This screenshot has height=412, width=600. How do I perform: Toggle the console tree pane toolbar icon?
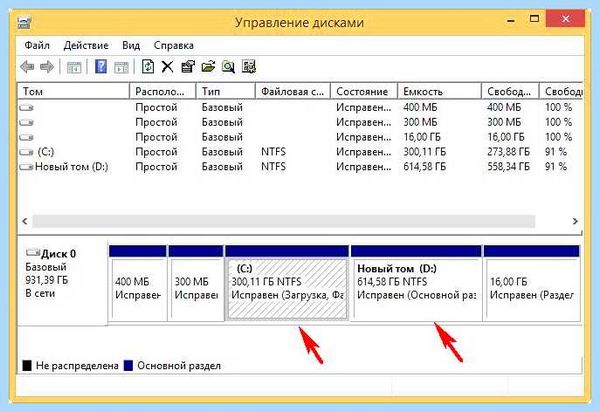coord(74,67)
